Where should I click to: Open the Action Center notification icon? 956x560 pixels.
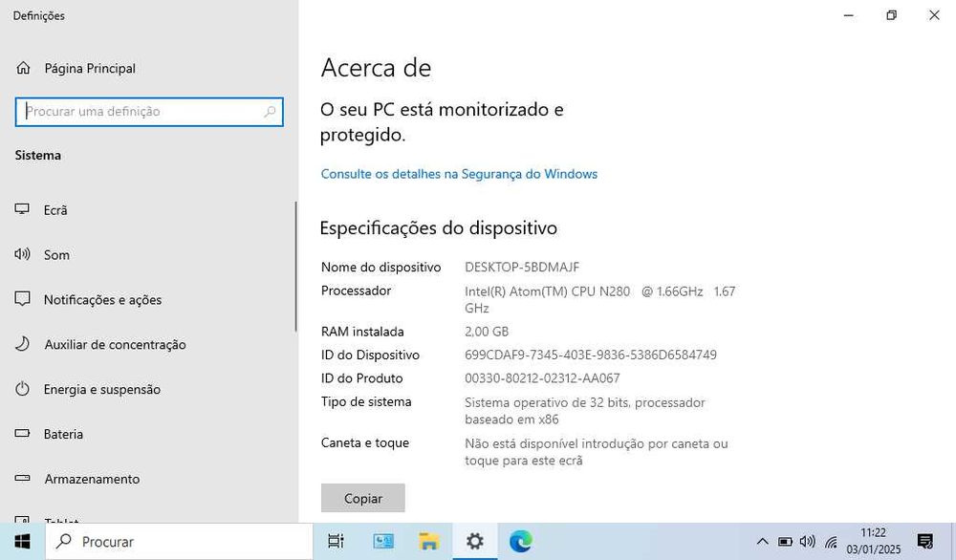tap(924, 541)
